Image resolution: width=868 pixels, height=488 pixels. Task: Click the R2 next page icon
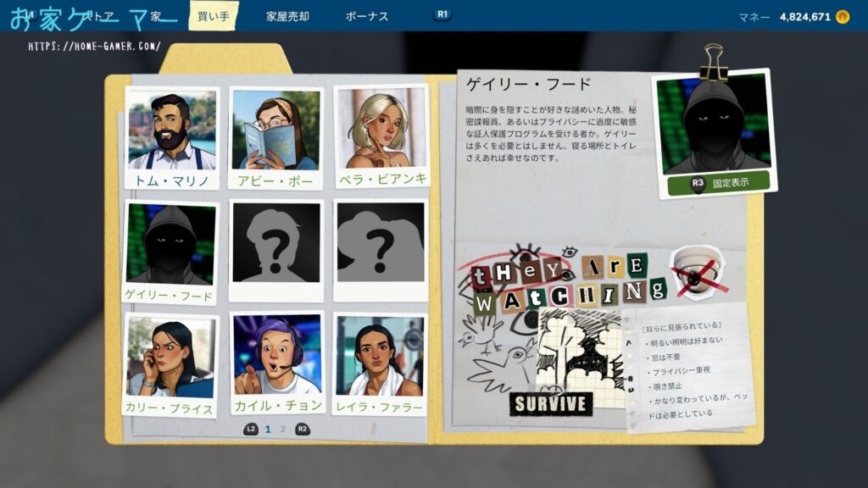[303, 429]
